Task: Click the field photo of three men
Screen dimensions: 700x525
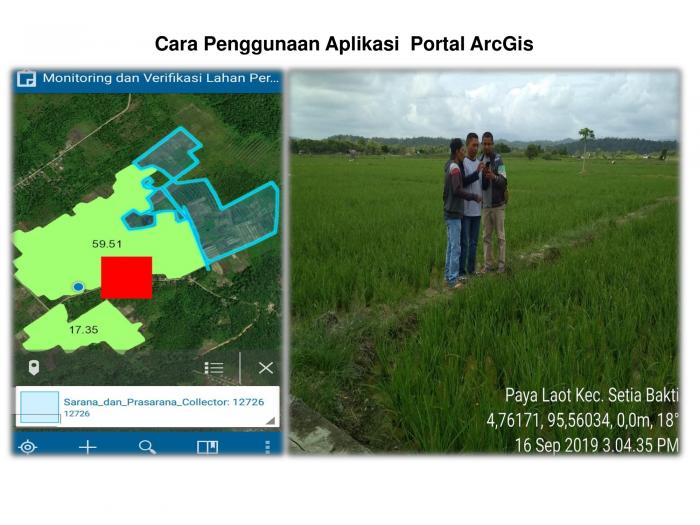Action: 484,262
